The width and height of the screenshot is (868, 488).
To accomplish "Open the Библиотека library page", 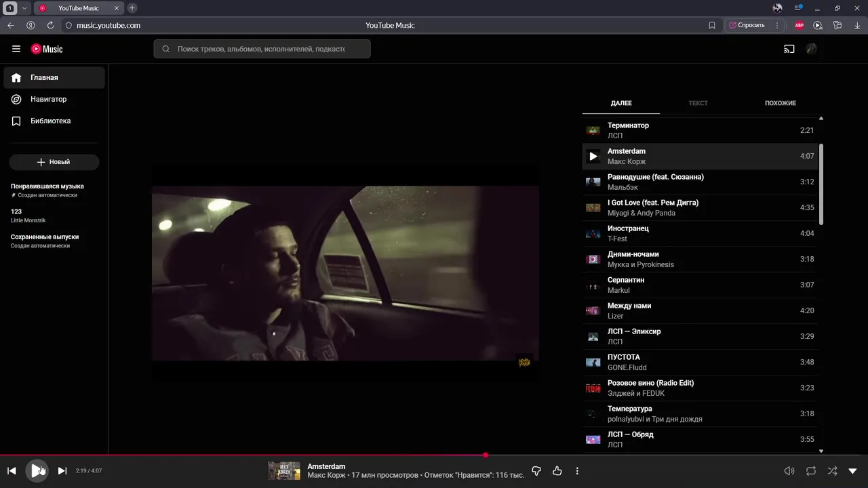I will (54, 121).
